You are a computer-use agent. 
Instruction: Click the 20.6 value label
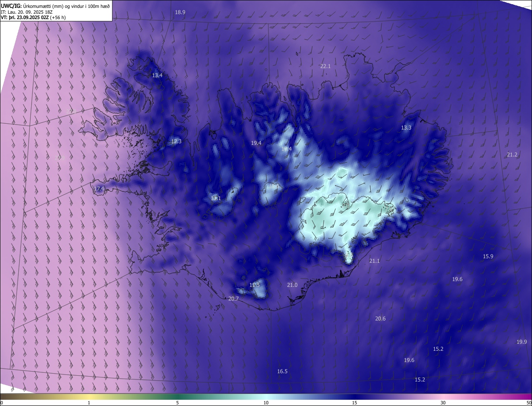pyautogui.click(x=380, y=319)
